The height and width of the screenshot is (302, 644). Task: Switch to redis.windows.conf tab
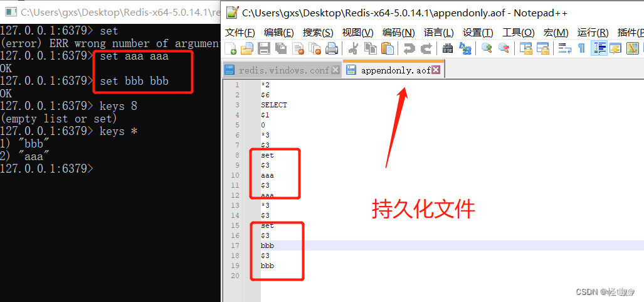click(x=282, y=70)
